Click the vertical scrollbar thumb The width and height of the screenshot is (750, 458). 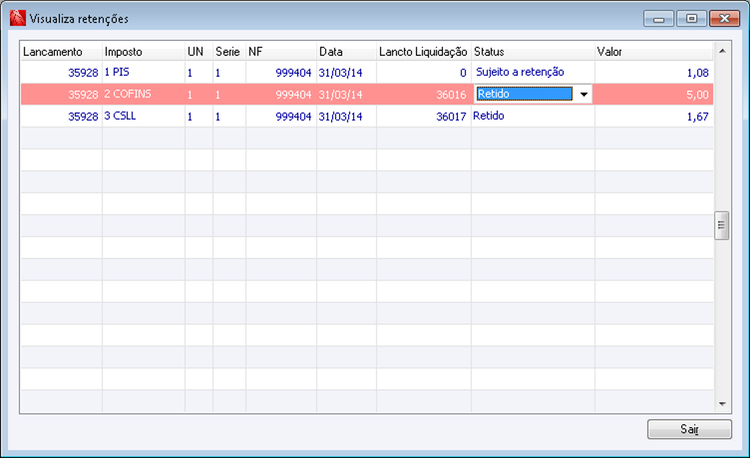(x=722, y=225)
